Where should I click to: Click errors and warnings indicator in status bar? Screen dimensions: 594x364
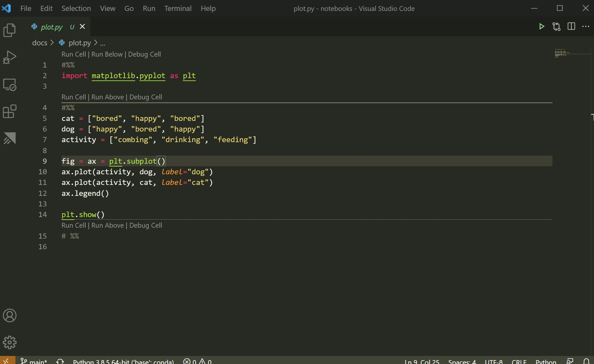coord(197,361)
